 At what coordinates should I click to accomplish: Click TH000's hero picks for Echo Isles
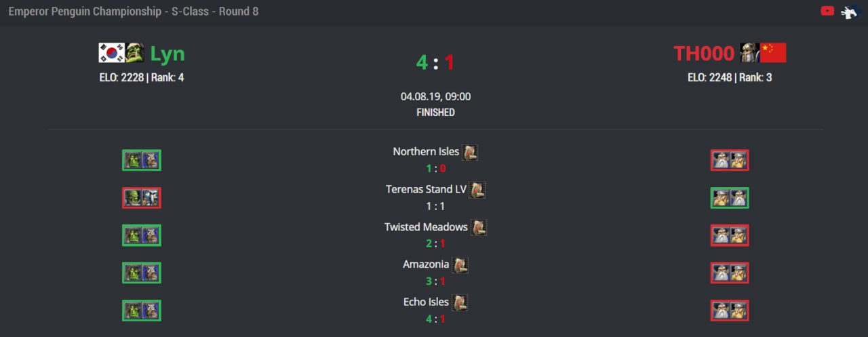[730, 311]
